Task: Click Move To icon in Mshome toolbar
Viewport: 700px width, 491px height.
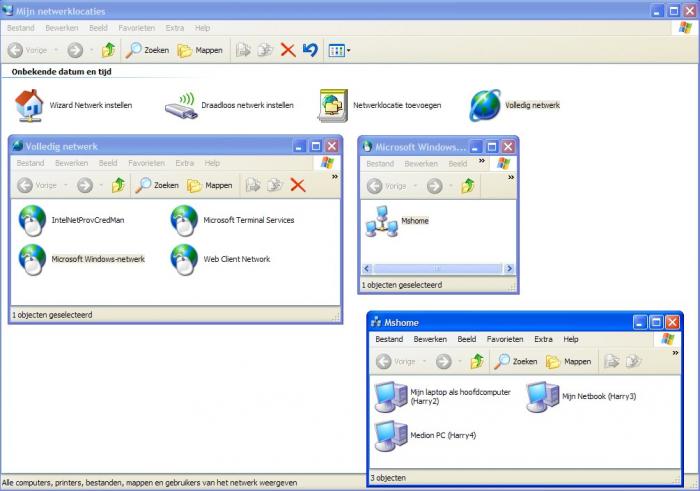Action: click(612, 362)
